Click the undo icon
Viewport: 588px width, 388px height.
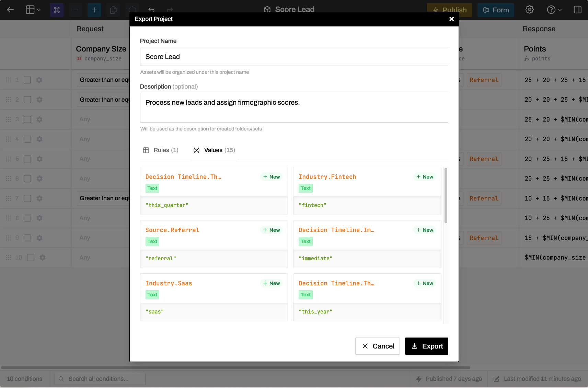pos(151,10)
